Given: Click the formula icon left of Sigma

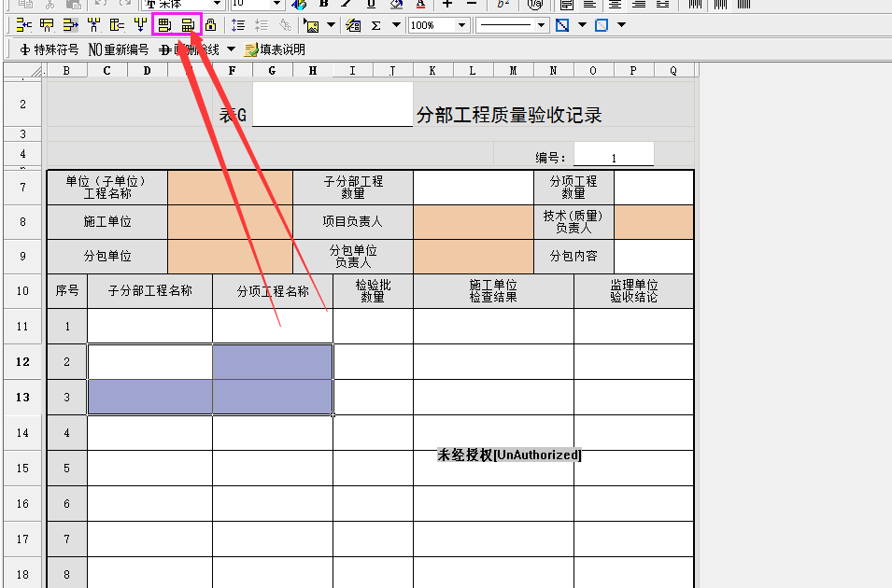Looking at the screenshot, I should coord(353,25).
